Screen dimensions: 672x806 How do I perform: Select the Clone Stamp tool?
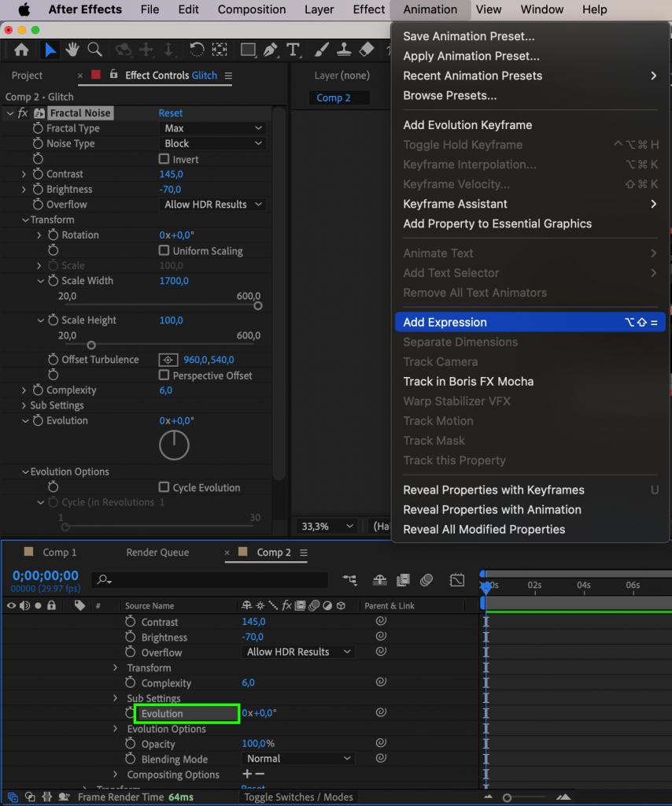coord(344,49)
